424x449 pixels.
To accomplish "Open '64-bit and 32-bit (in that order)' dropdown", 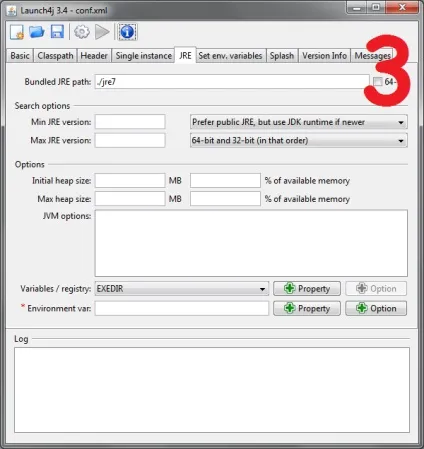I will [x=299, y=140].
